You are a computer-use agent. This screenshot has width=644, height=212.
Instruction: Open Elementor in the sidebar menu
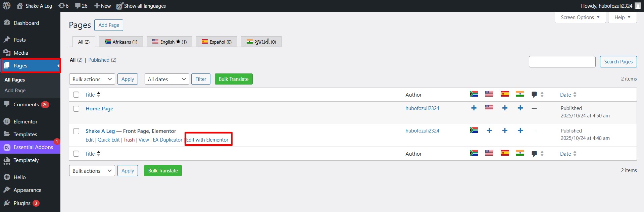click(26, 121)
